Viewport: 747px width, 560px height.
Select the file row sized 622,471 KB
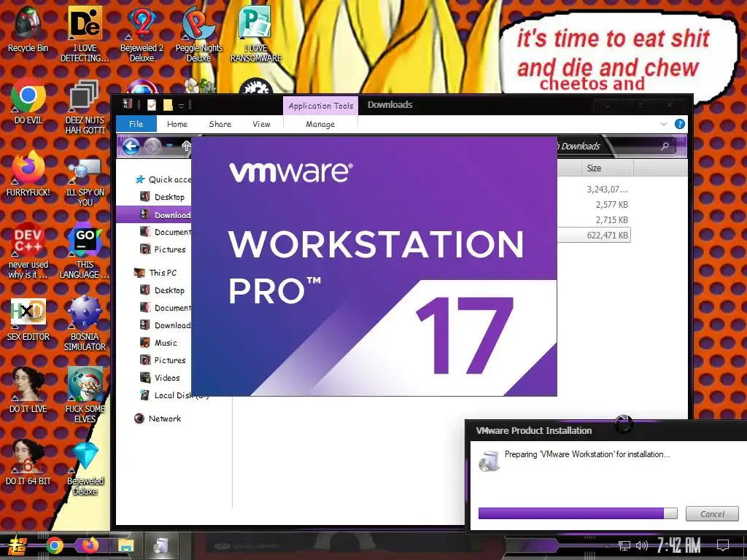[594, 236]
